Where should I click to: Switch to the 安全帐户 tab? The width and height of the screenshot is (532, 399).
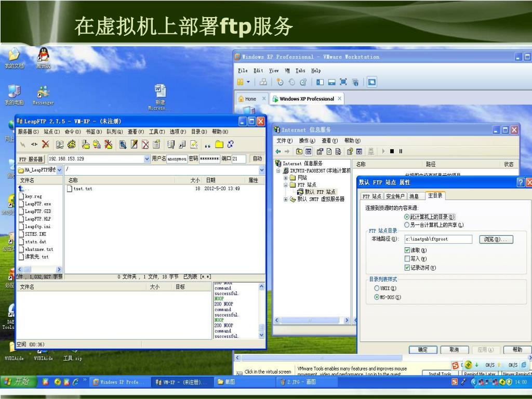pyautogui.click(x=395, y=196)
